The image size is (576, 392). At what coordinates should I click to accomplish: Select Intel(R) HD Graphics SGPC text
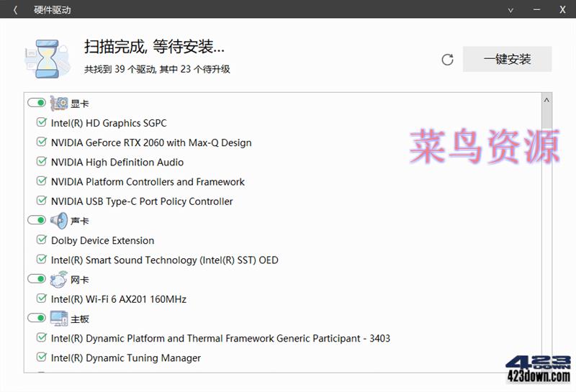point(109,123)
